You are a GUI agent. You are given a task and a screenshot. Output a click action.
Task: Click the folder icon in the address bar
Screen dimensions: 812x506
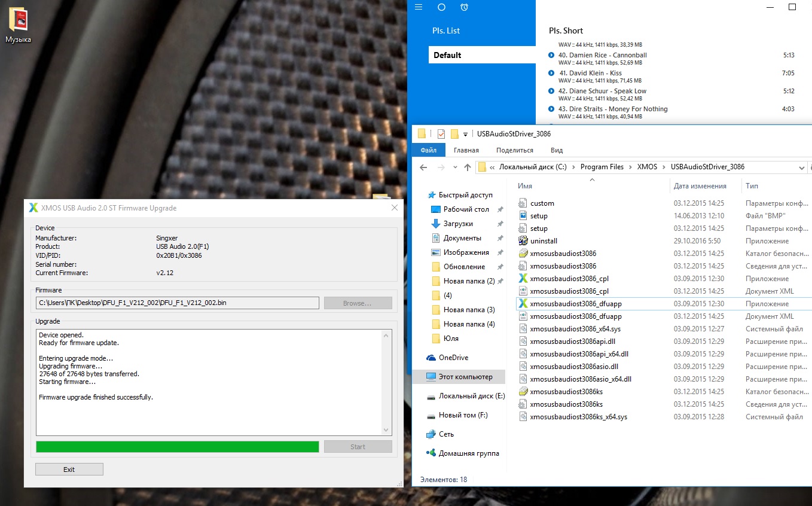pos(482,167)
